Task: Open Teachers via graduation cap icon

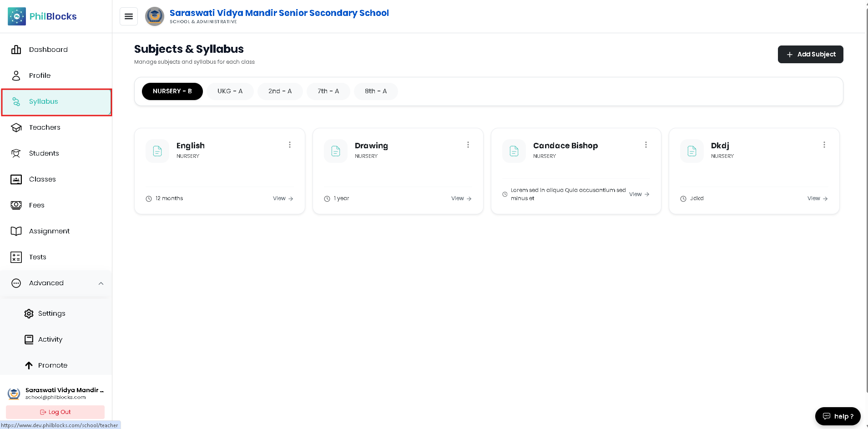Action: (x=16, y=127)
